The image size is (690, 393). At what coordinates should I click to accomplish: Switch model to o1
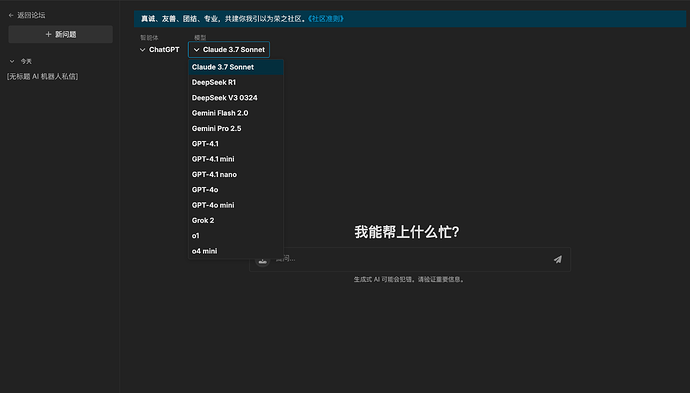point(236,235)
